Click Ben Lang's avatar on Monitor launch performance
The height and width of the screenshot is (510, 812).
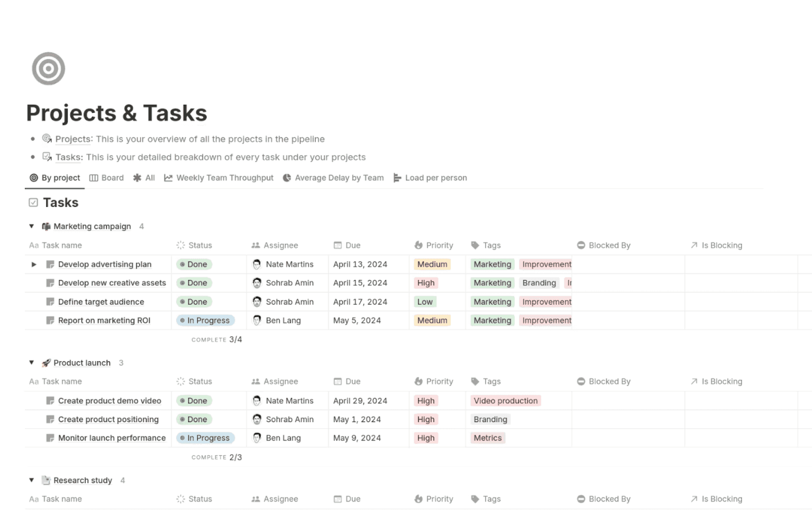257,438
